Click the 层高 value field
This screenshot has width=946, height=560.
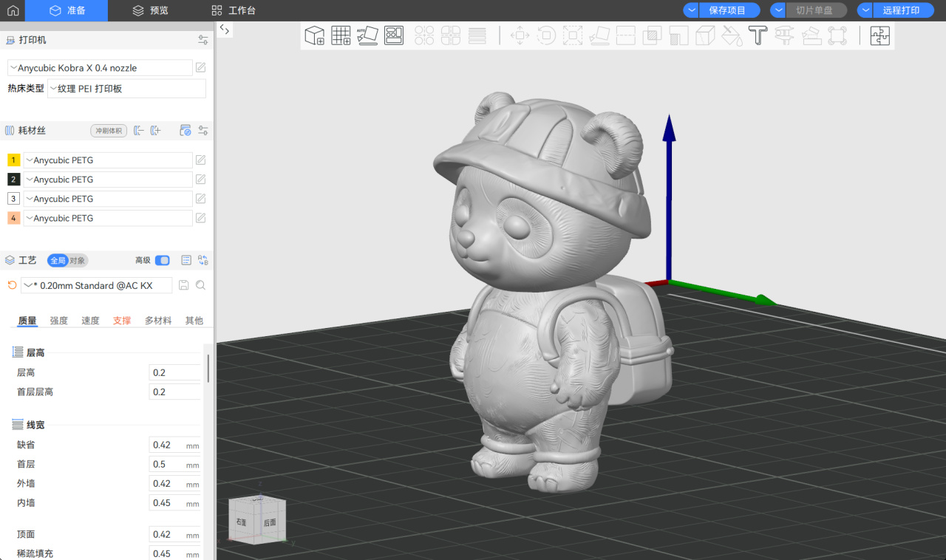tap(175, 372)
